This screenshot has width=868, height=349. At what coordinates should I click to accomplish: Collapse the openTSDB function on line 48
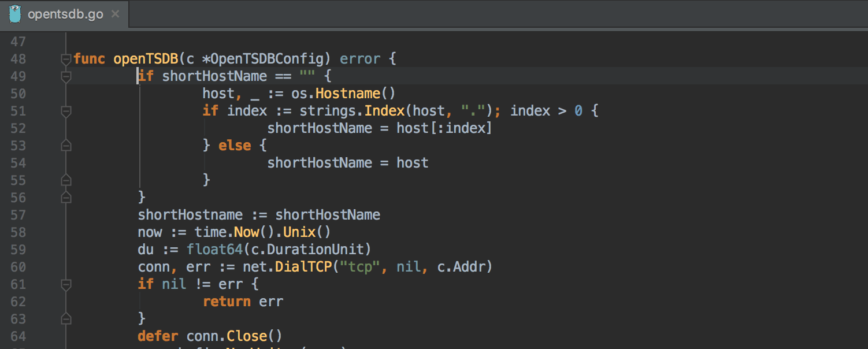(x=66, y=59)
